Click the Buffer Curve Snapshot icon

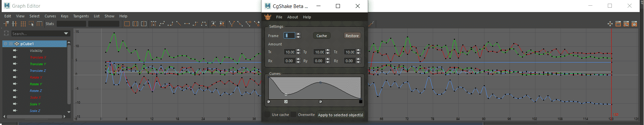(214, 24)
